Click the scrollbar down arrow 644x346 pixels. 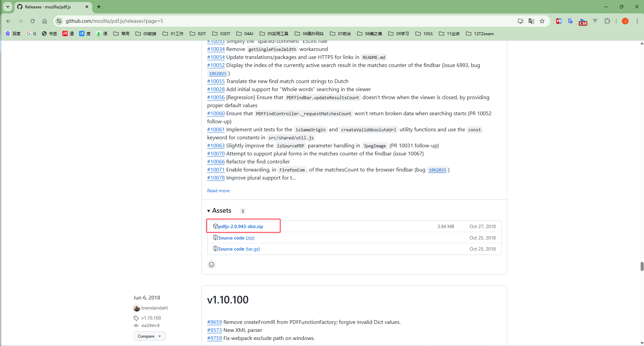click(642, 343)
